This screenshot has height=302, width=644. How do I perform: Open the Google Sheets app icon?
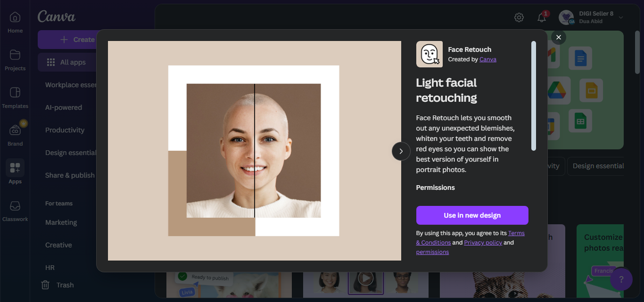(581, 121)
